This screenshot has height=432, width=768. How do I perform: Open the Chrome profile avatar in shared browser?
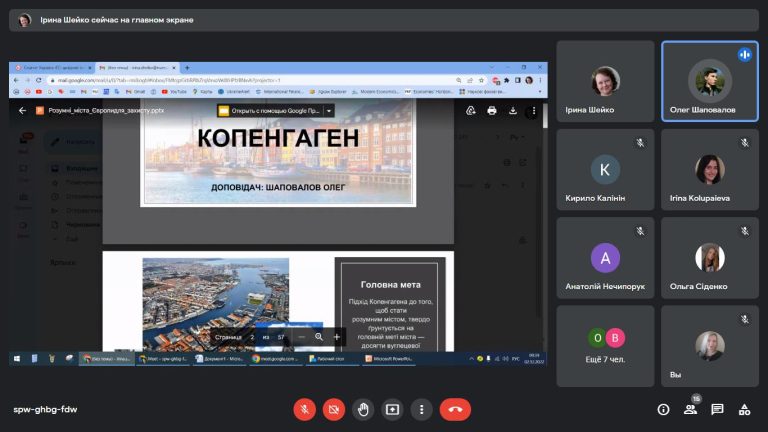pyautogui.click(x=529, y=80)
